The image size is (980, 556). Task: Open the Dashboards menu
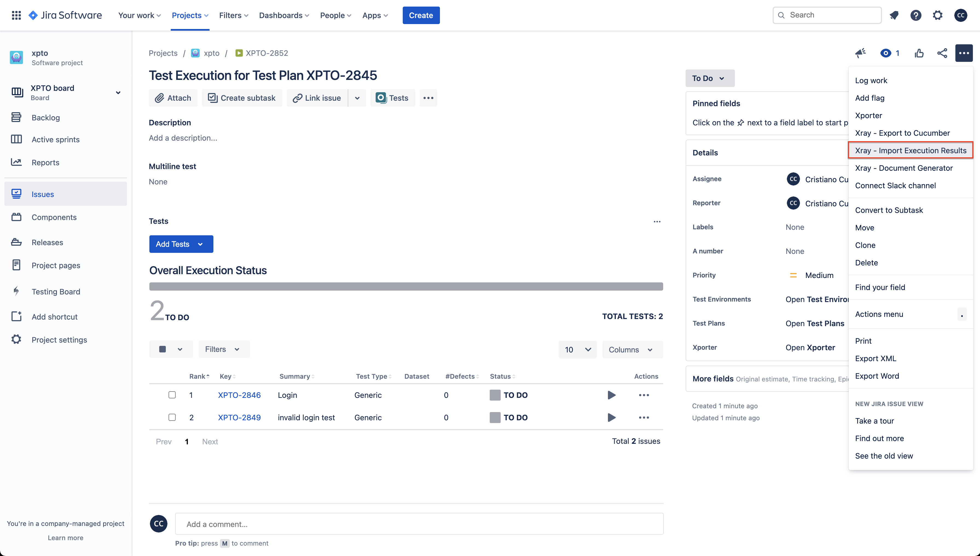point(284,15)
